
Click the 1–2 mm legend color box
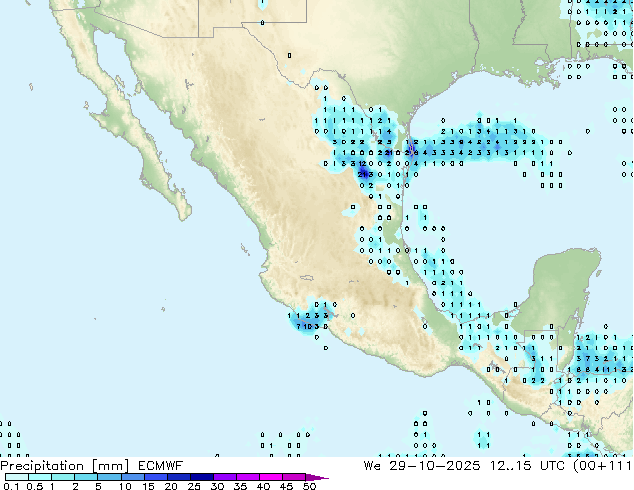pos(63,477)
